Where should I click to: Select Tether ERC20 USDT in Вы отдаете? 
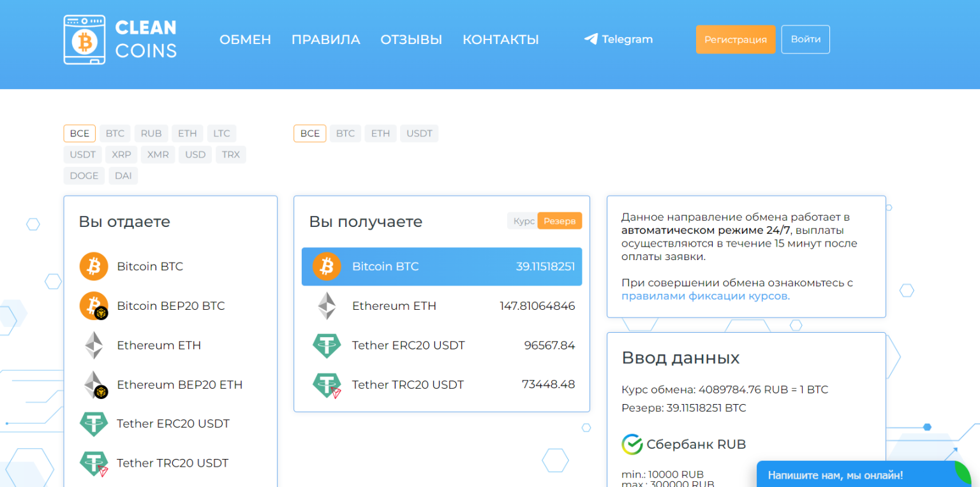coord(173,424)
